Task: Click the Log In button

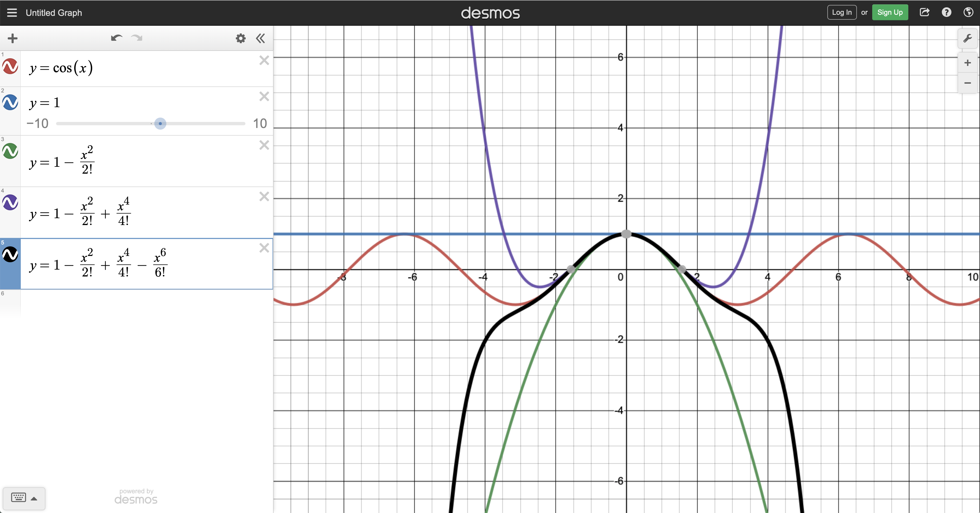Action: point(842,13)
